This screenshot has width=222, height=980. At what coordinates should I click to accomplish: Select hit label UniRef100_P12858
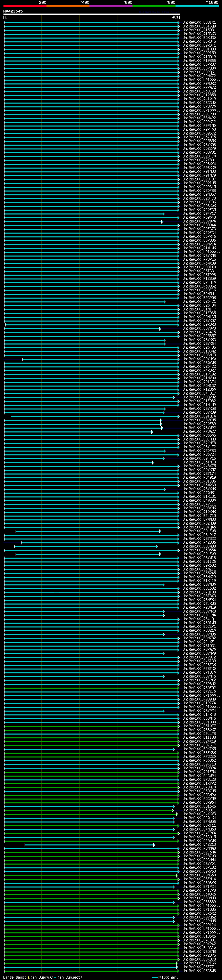(199, 95)
